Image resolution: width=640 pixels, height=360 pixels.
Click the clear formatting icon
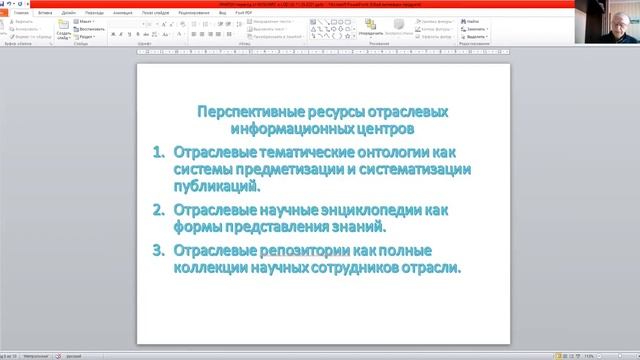click(x=183, y=24)
